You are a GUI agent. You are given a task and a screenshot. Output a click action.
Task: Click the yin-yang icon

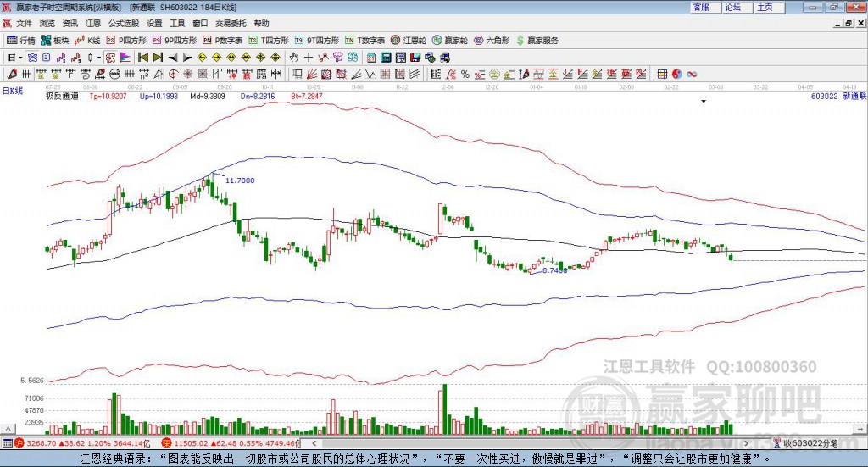pyautogui.click(x=677, y=74)
